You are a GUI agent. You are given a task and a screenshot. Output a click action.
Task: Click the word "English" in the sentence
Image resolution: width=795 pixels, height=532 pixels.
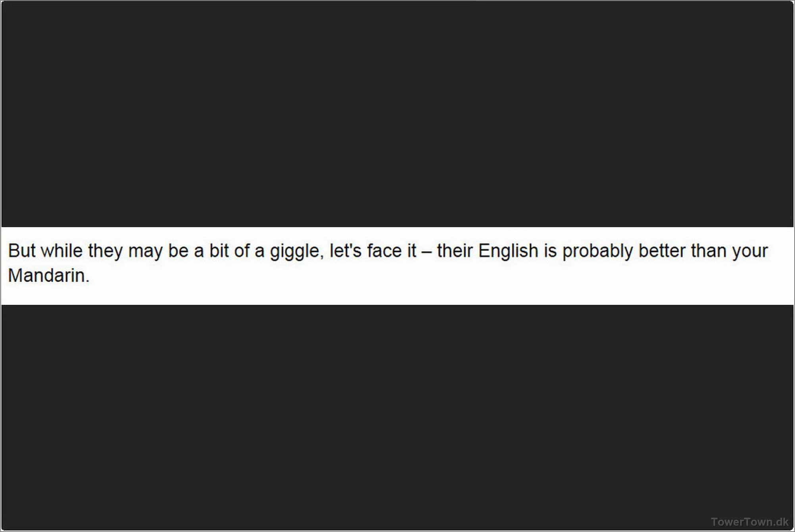508,251
